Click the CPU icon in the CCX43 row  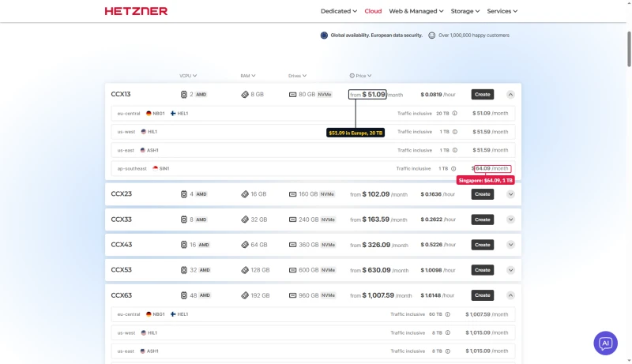pos(184,245)
